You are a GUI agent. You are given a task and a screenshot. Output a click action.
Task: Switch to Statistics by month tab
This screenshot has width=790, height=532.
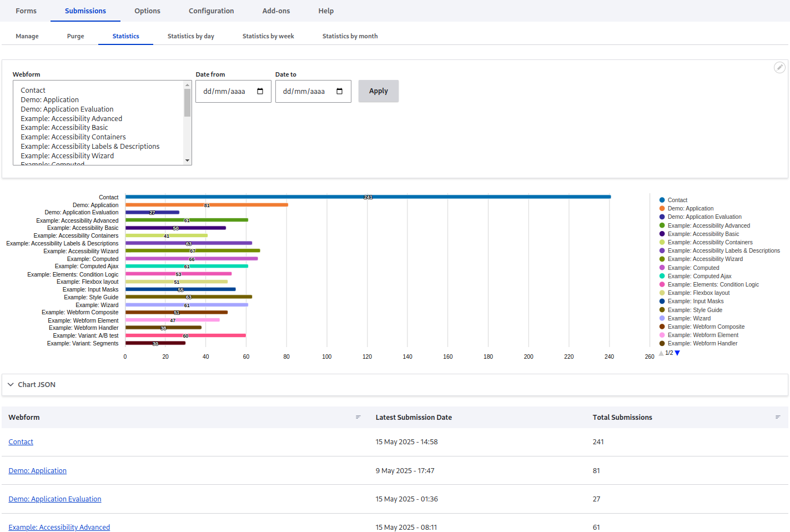350,36
